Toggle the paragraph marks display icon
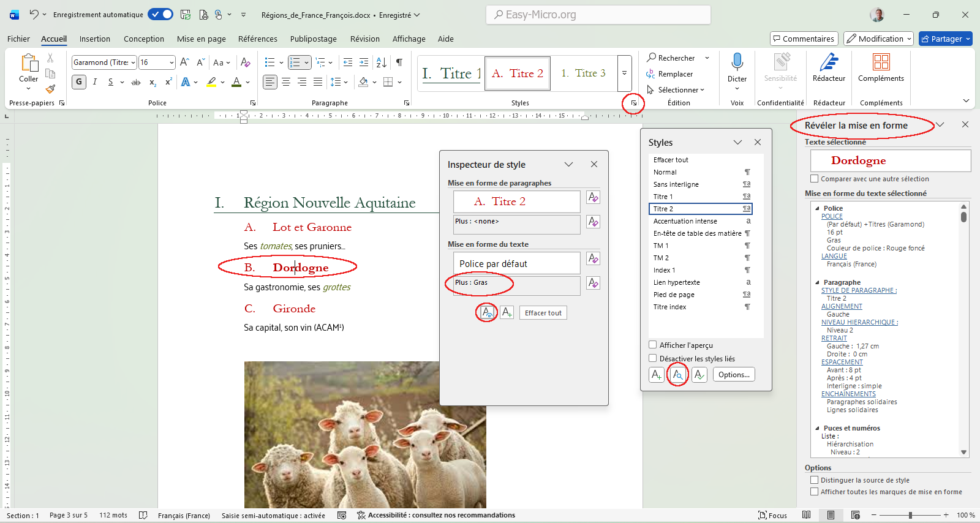This screenshot has height=523, width=980. pyautogui.click(x=399, y=62)
